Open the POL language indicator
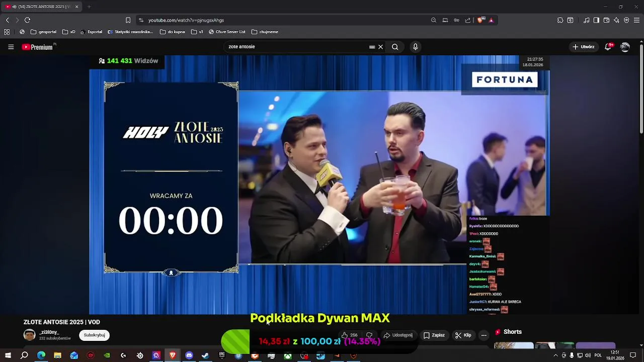 coord(598,355)
